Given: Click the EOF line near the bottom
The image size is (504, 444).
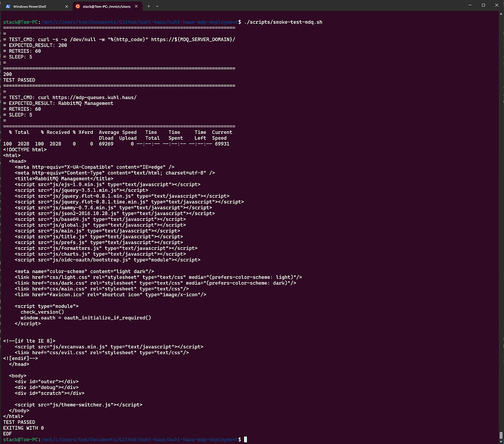Looking at the screenshot, I should pyautogui.click(x=8, y=434).
